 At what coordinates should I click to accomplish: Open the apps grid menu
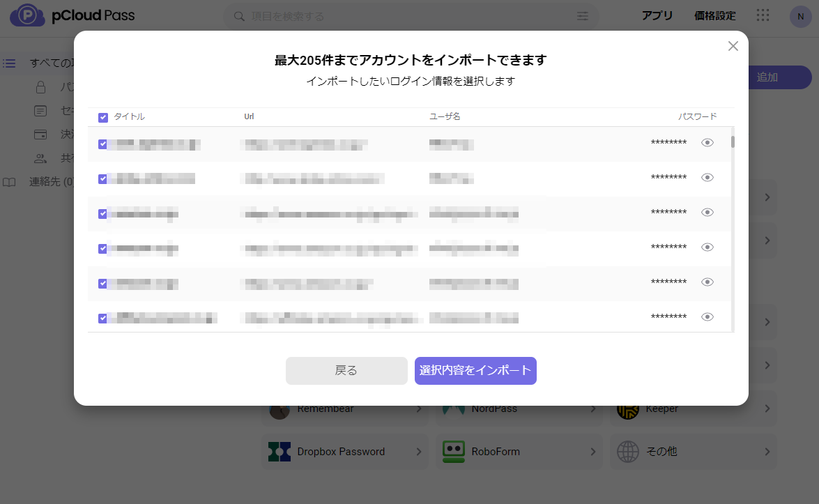pos(763,15)
